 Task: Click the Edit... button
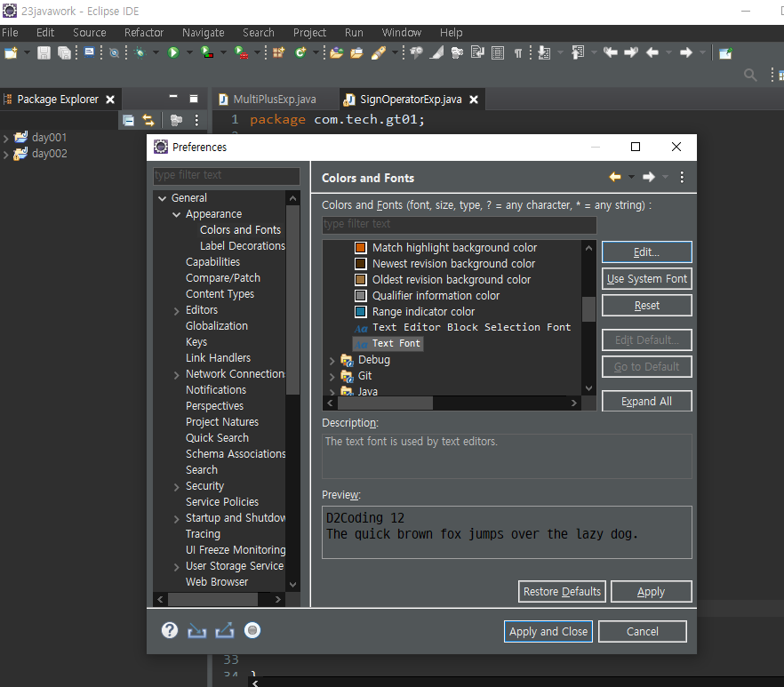(x=646, y=252)
